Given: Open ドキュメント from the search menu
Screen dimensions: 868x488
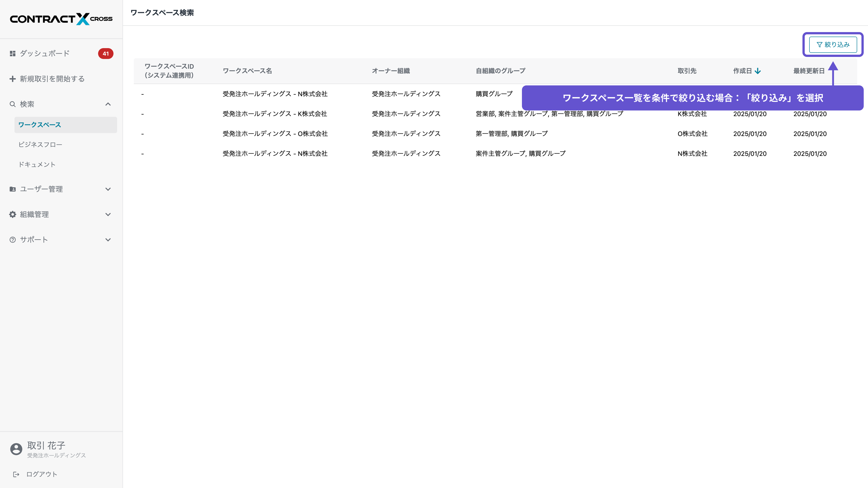Looking at the screenshot, I should [x=37, y=164].
